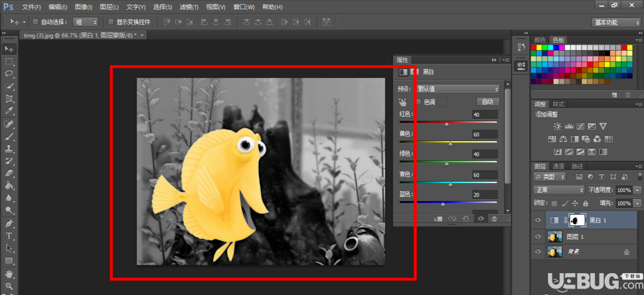Select the Spot Healing Brush tool
Screen dimensions: 644x295
pyautogui.click(x=8, y=124)
